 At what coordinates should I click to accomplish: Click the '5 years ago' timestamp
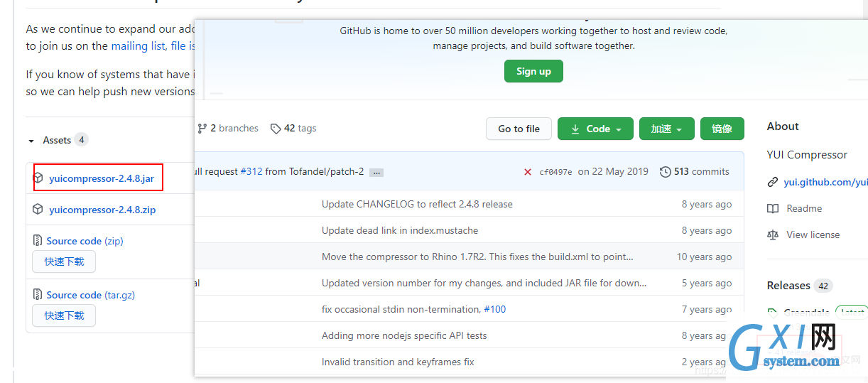[x=707, y=283]
